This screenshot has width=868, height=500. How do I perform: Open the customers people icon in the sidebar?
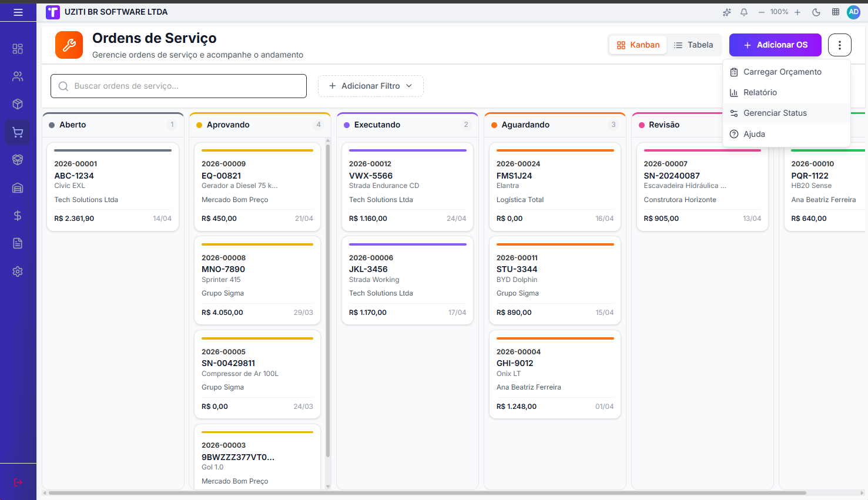(x=18, y=76)
